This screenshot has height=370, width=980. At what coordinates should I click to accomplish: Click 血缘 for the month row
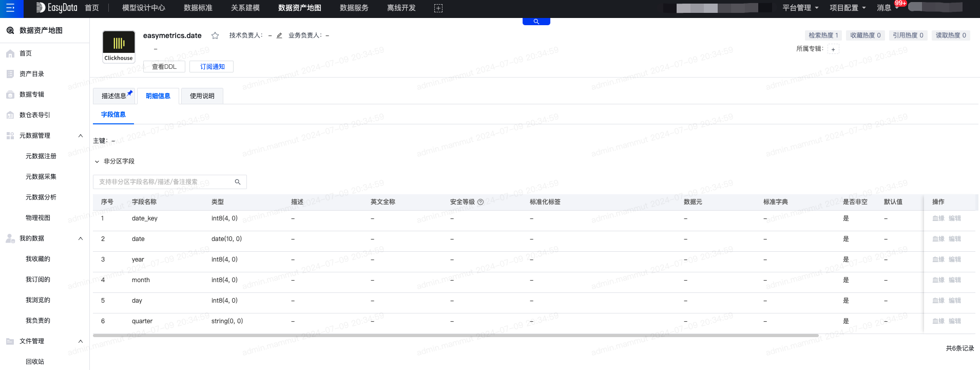938,280
